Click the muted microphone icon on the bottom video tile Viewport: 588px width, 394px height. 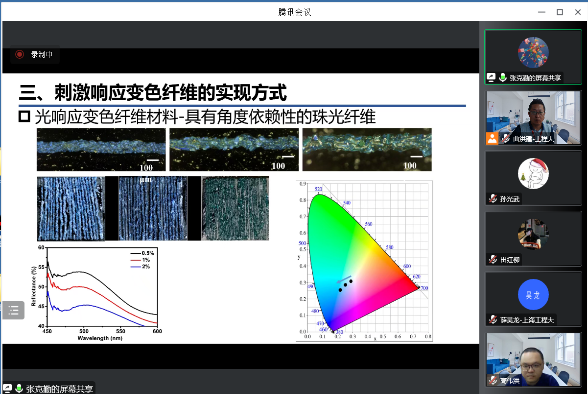point(493,381)
